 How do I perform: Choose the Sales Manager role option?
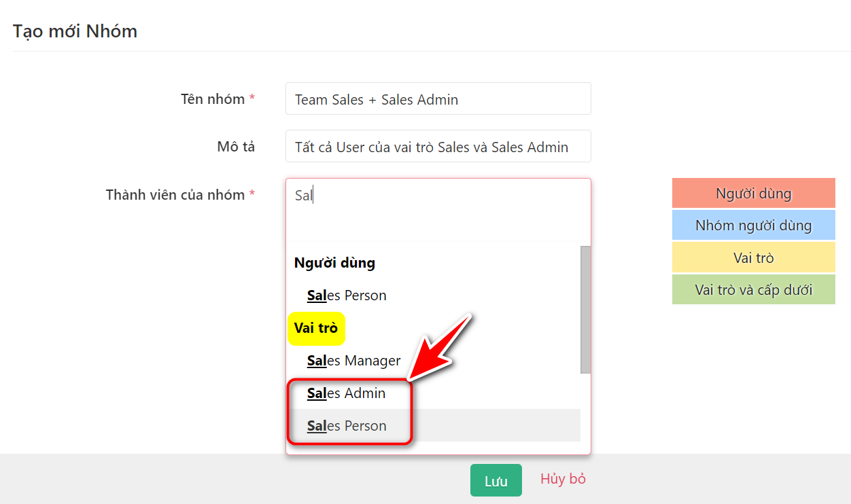353,361
